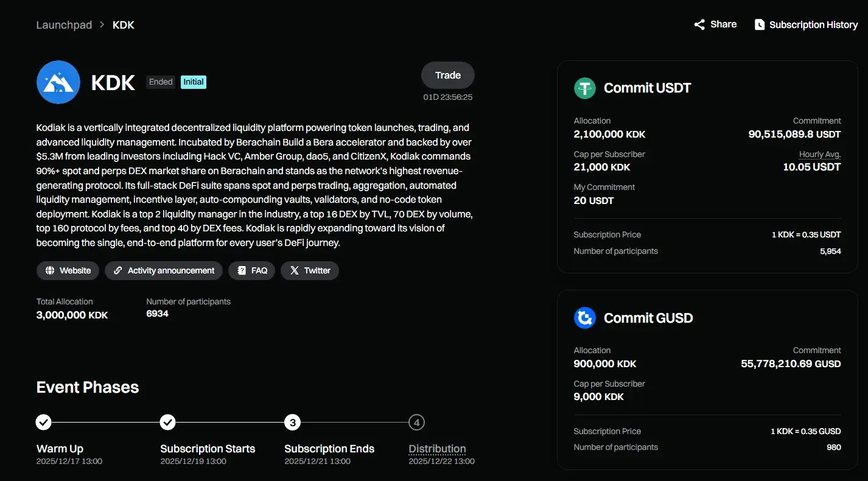Click the date 2025/12/19 13:00
This screenshot has height=481, width=868.
pos(194,462)
